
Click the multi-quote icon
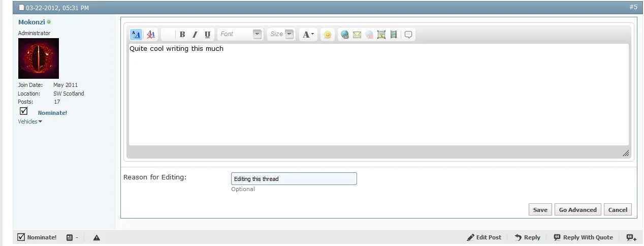pos(631,237)
